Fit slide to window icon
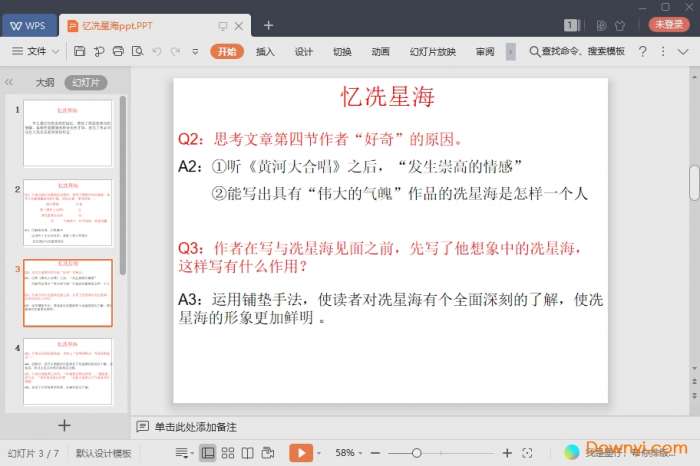Viewport: 700px width, 466px height. pyautogui.click(x=527, y=453)
